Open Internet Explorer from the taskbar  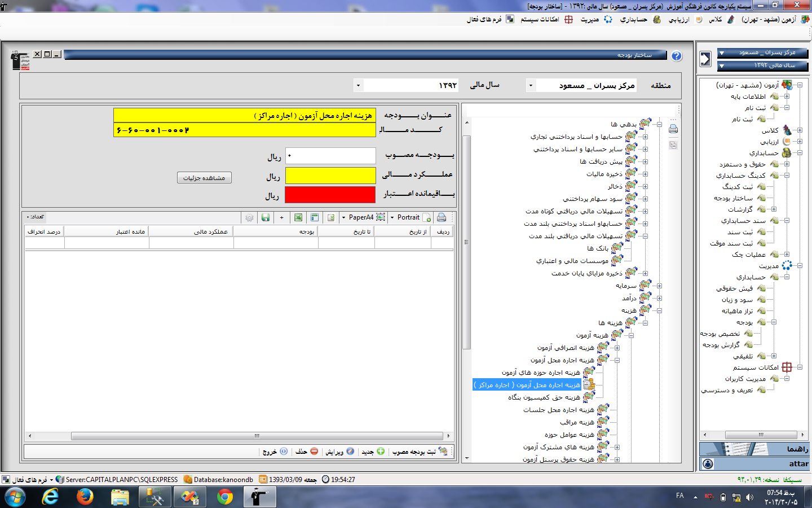pos(51,497)
